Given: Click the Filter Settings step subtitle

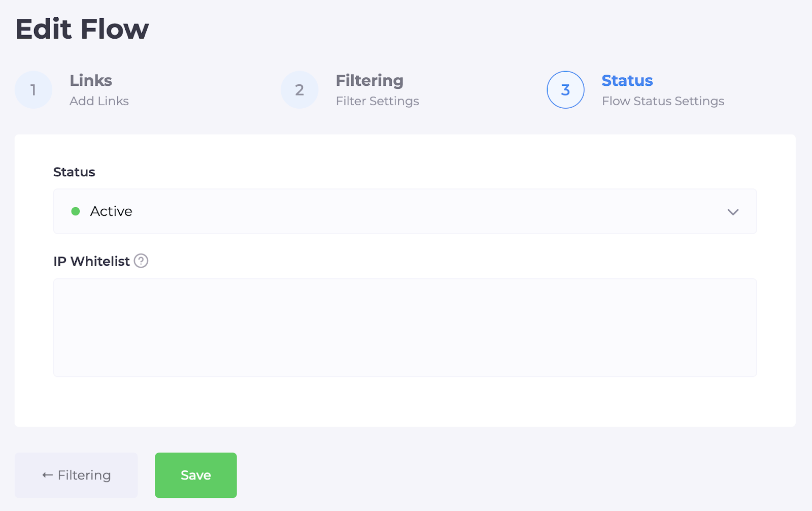Looking at the screenshot, I should 377,101.
